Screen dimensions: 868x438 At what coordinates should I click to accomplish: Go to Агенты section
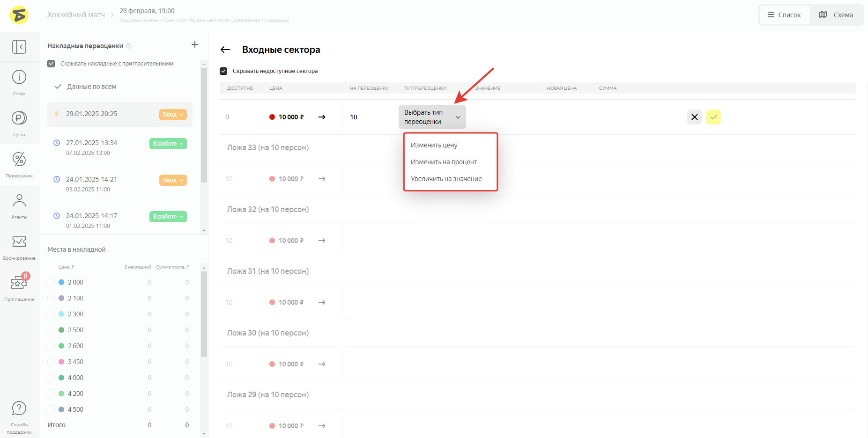click(19, 206)
